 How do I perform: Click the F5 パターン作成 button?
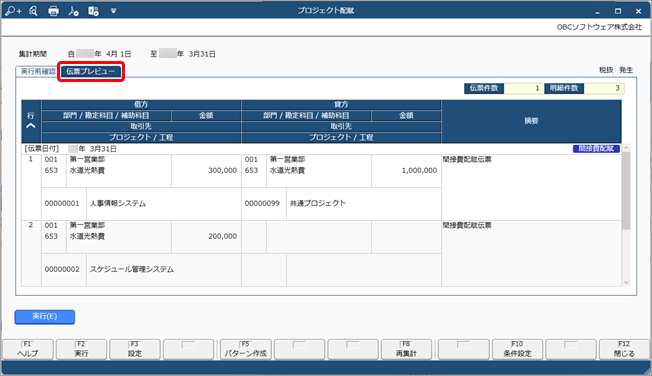coord(246,349)
